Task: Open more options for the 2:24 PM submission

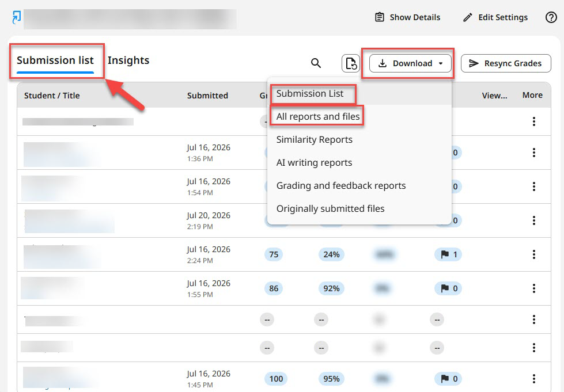Action: [x=534, y=254]
